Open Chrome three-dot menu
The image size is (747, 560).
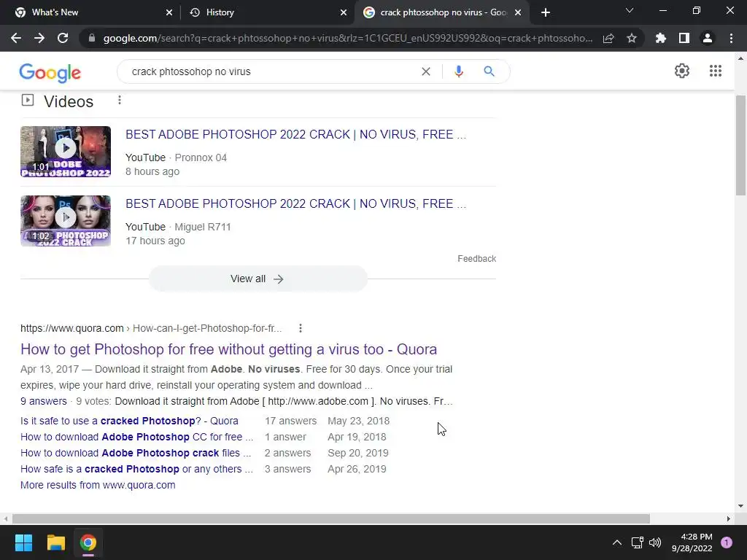731,38
